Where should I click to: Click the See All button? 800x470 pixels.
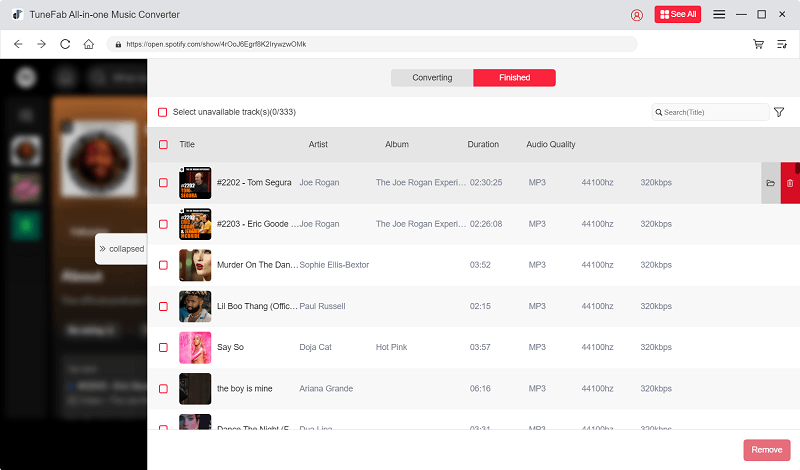[678, 14]
